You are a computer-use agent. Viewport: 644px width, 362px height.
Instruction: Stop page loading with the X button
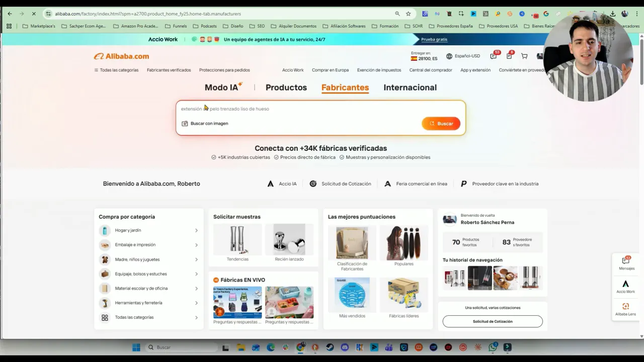tap(34, 14)
